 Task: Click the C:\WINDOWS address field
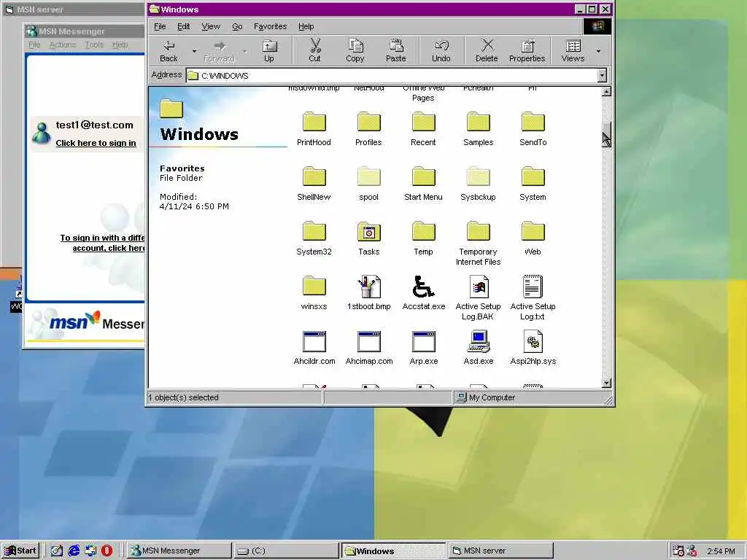392,75
